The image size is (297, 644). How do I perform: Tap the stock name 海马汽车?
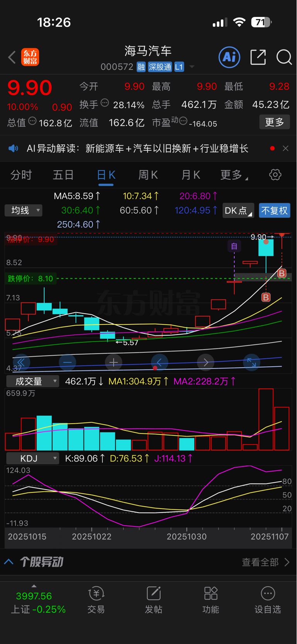pos(148,51)
